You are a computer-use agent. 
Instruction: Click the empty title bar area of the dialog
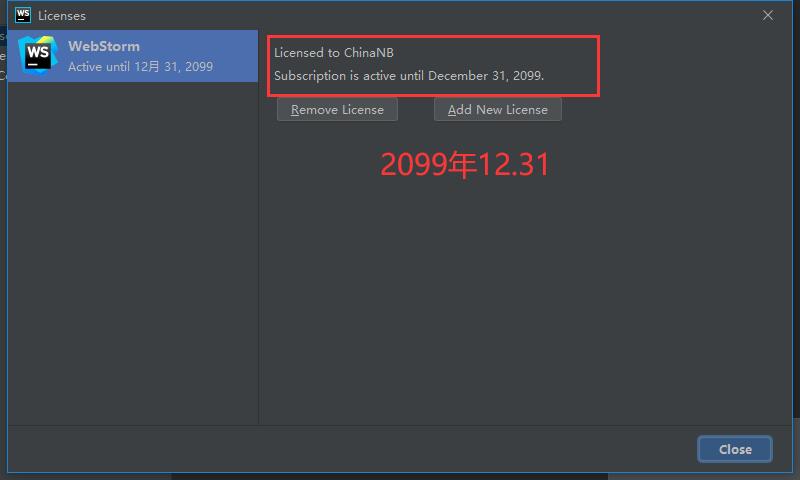point(423,16)
